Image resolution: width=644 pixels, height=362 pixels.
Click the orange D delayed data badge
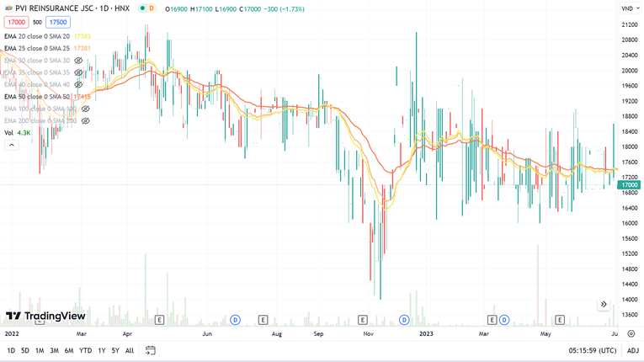[152, 8]
